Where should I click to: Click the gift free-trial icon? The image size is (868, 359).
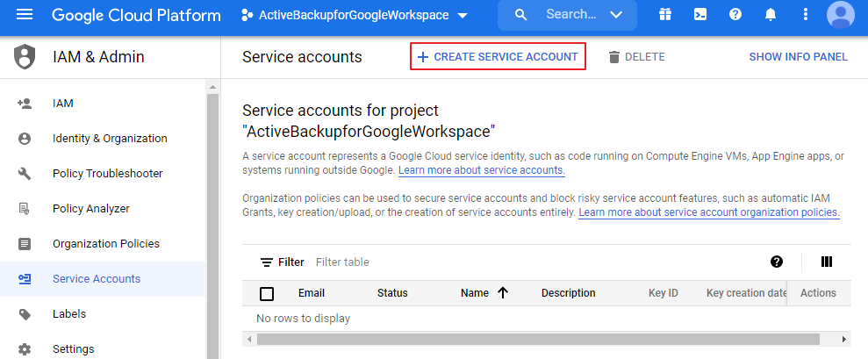pyautogui.click(x=665, y=15)
